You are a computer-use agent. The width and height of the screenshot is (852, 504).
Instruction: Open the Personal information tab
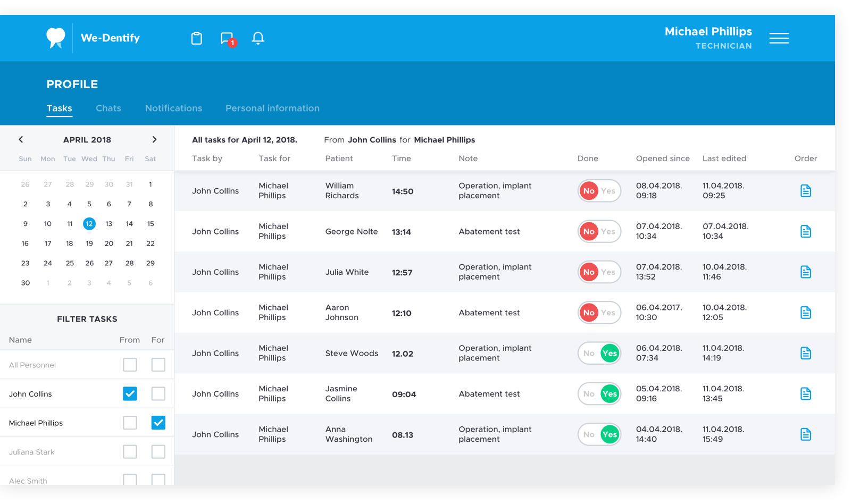tap(272, 108)
